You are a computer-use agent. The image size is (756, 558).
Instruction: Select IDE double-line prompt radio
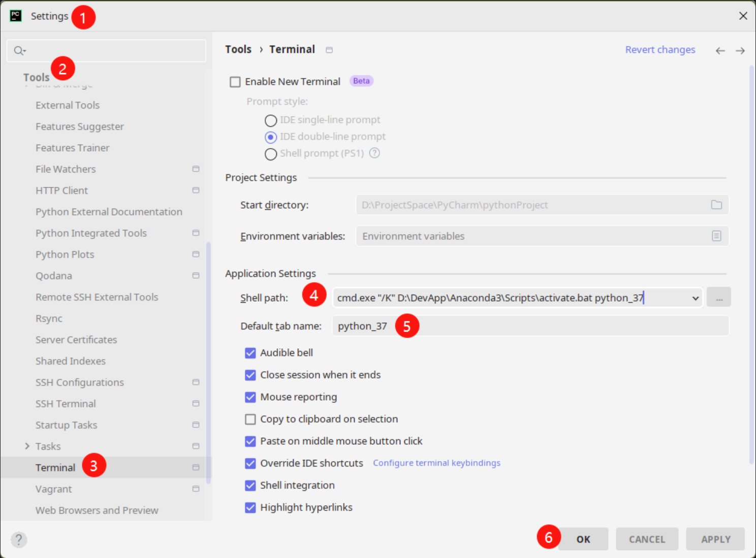pyautogui.click(x=271, y=137)
